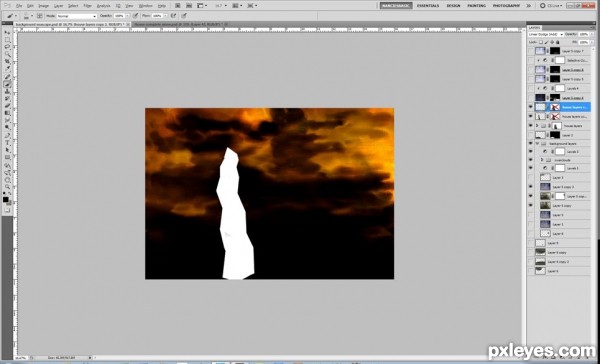Show Layer 3 visibility
This screenshot has width=600, height=364.
coord(530,178)
